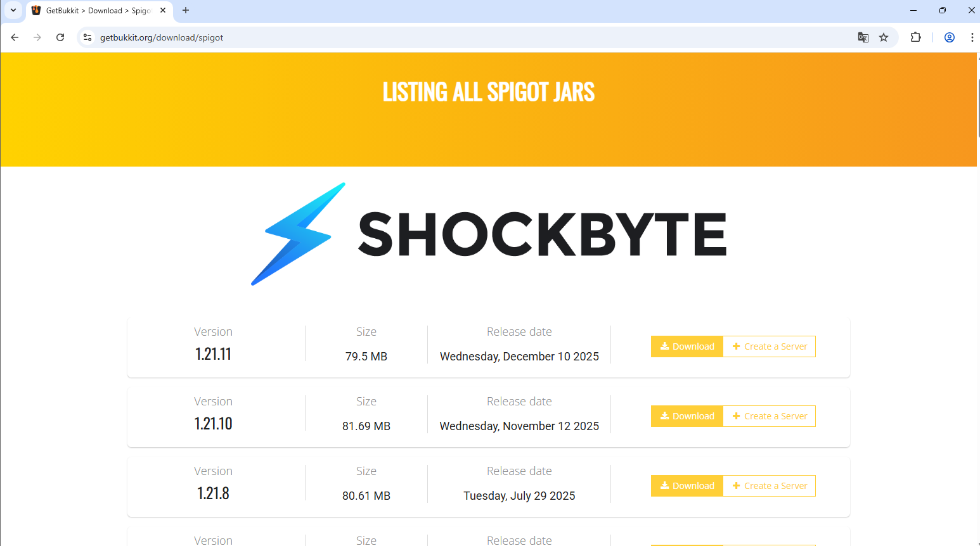Expand the tab search dropdown arrow
Viewport: 980px width, 546px height.
pyautogui.click(x=13, y=10)
